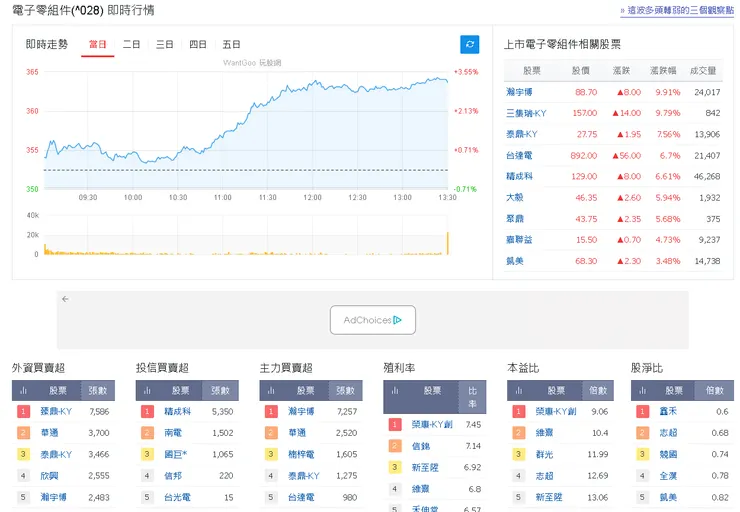This screenshot has width=740, height=512.
Task: Click bar-chart icon in 外資買賣超 table header
Action: click(x=23, y=391)
